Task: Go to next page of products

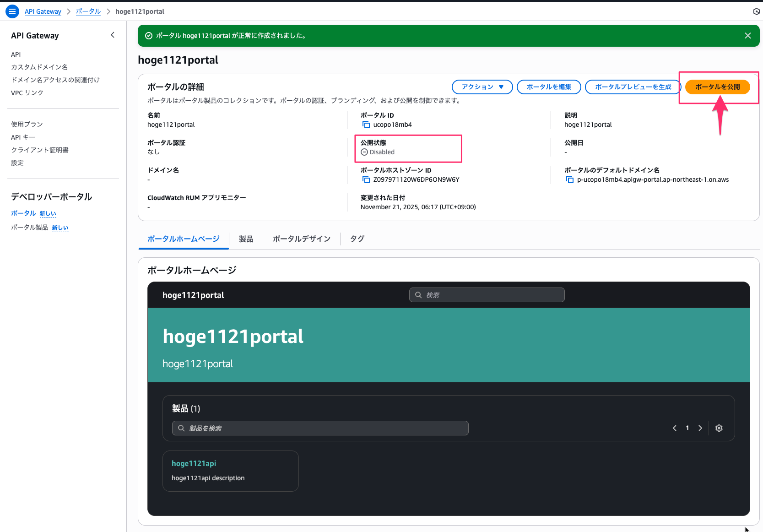Action: [700, 428]
